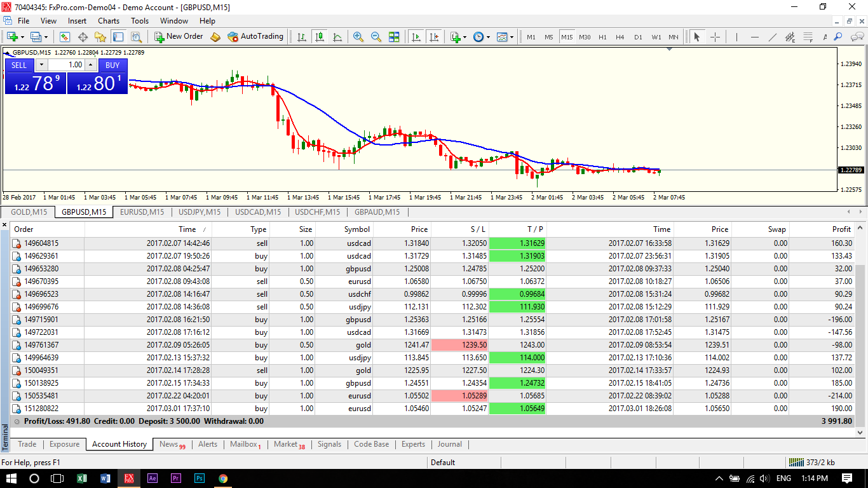Toggle the H1 timeframe button
Viewport: 868px width, 488px height.
pyautogui.click(x=602, y=37)
